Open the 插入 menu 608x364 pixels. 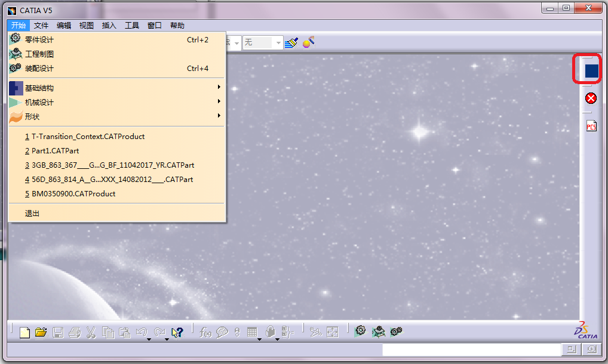[x=109, y=26]
